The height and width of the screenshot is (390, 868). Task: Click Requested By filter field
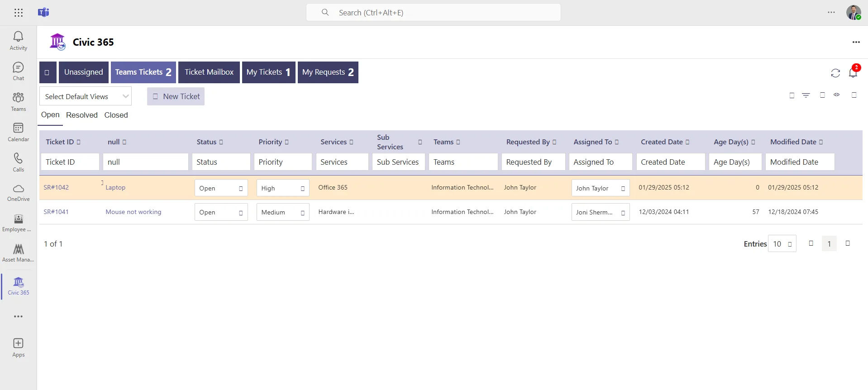(x=534, y=162)
